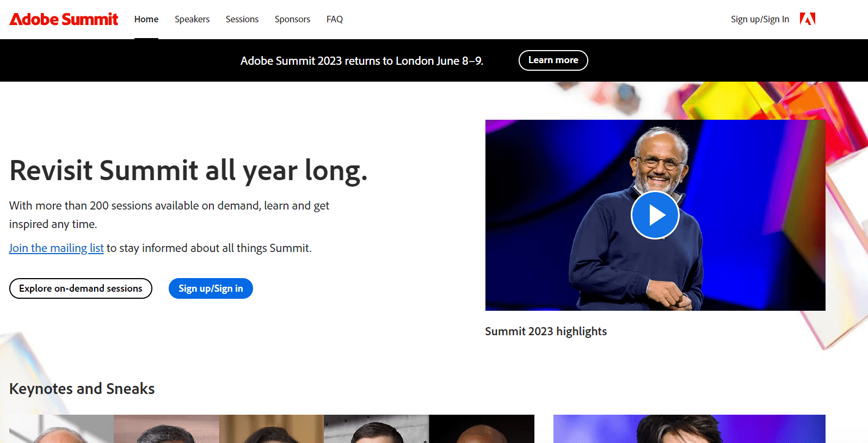Screen dimensions: 868x443
Task: Open the Home nav tab
Action: (146, 19)
